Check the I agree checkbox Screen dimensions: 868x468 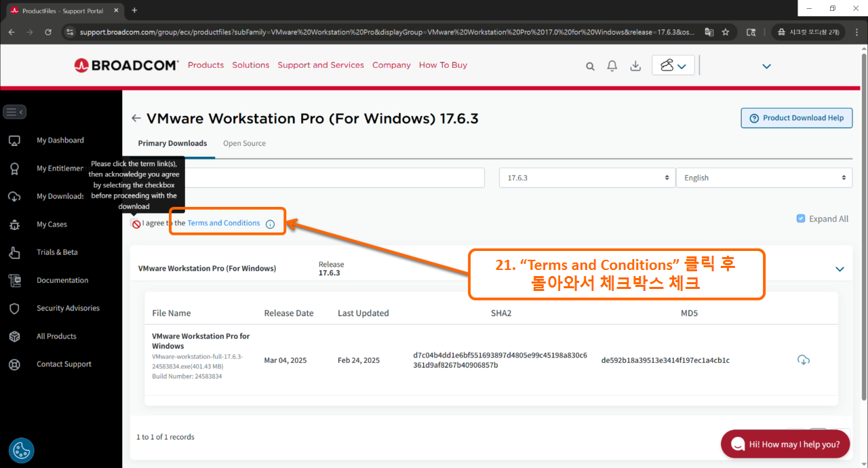click(136, 224)
